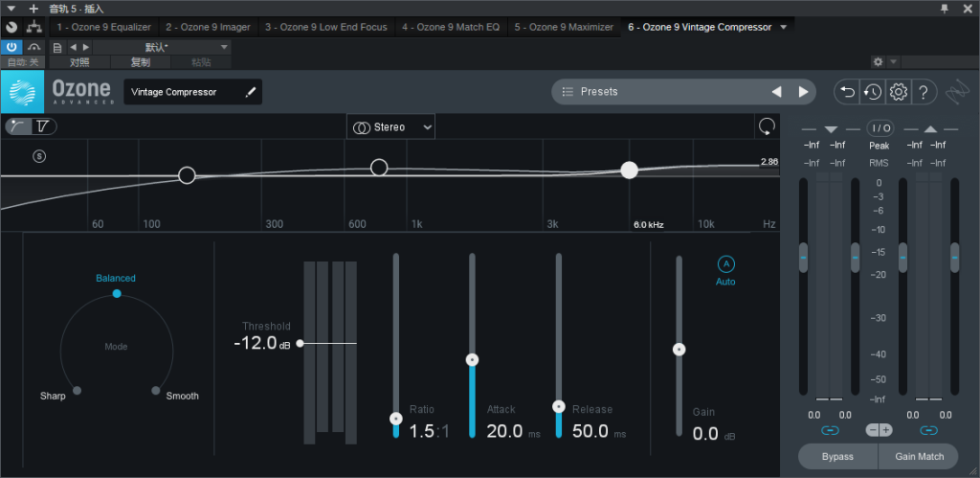Switch to 4 - Ozone 9 Match EQ tab
Viewport: 980px width, 478px height.
click(x=451, y=27)
